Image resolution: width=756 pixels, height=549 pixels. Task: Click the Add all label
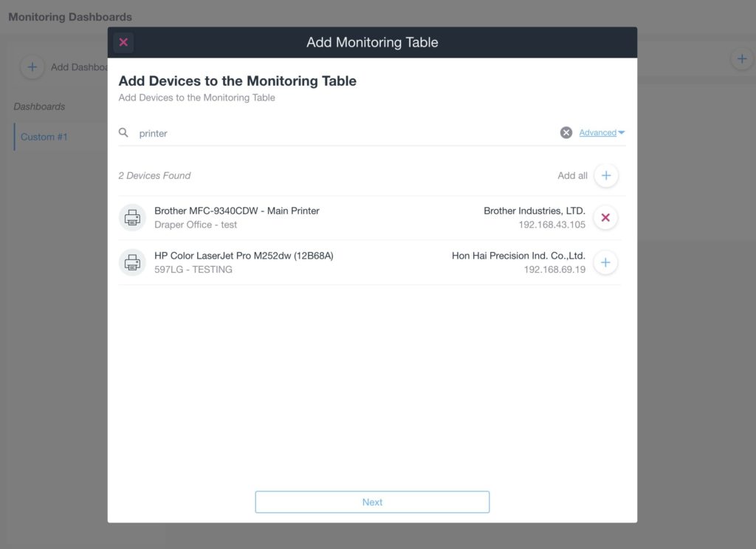(x=572, y=176)
